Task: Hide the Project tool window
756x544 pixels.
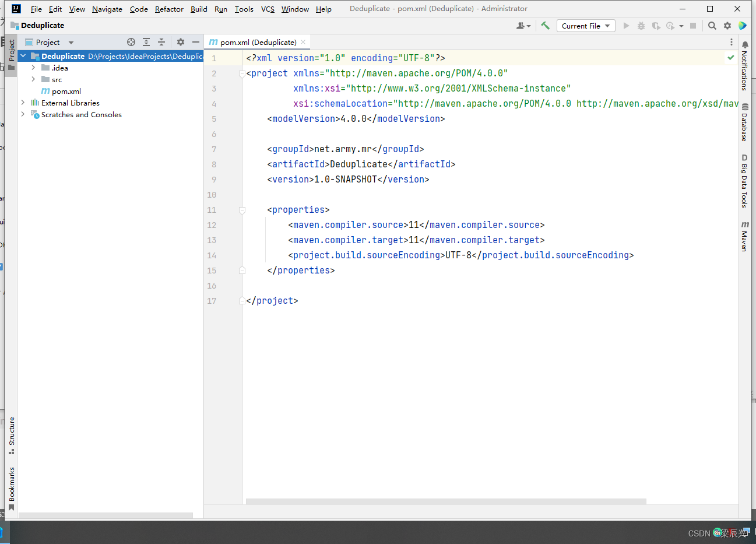Action: tap(196, 42)
